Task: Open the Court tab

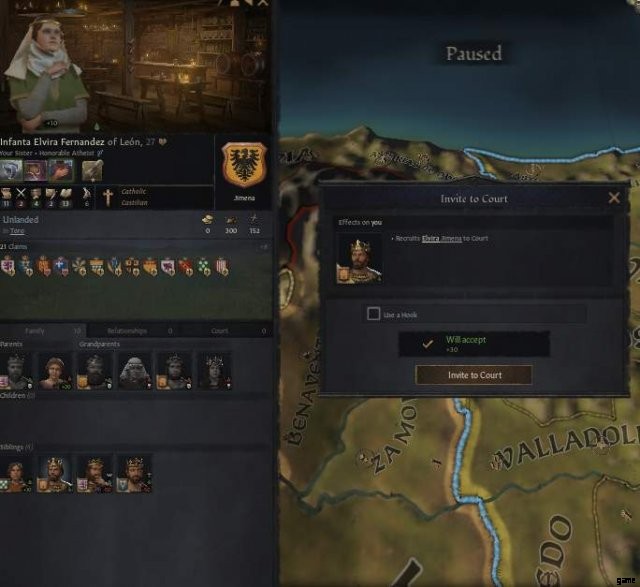Action: tap(220, 331)
